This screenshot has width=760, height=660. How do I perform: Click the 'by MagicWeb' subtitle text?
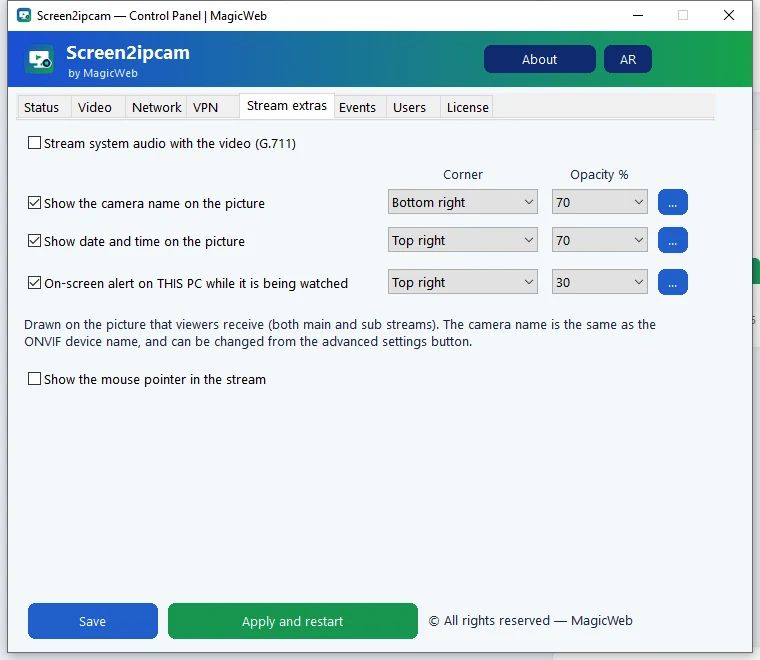click(103, 73)
